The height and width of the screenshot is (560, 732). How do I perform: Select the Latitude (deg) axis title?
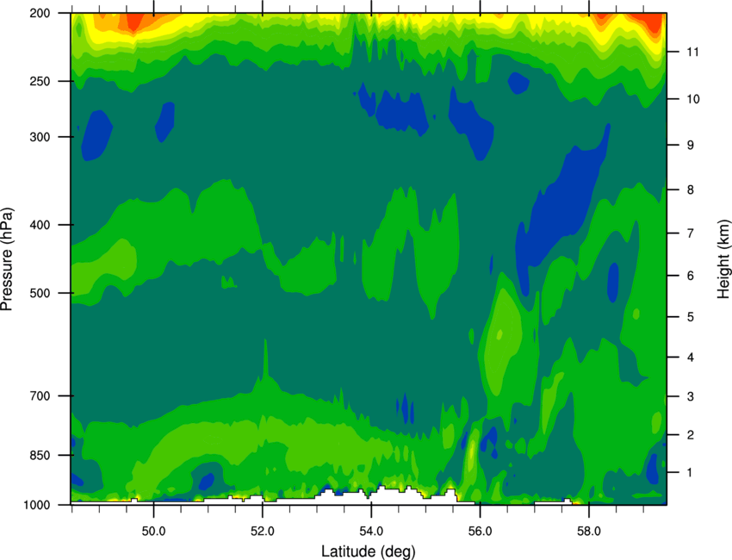[x=369, y=551]
